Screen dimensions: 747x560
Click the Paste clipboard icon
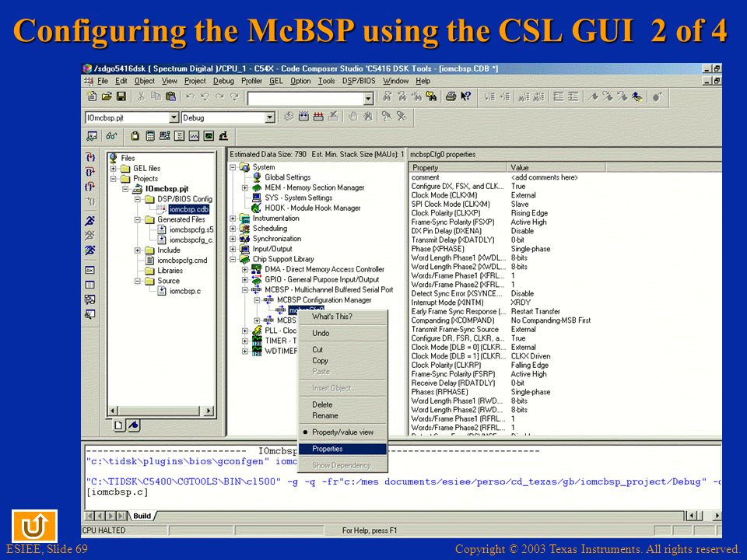pos(170,96)
